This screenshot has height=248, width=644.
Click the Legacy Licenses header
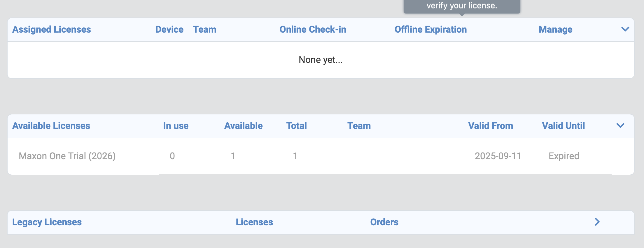tap(47, 222)
